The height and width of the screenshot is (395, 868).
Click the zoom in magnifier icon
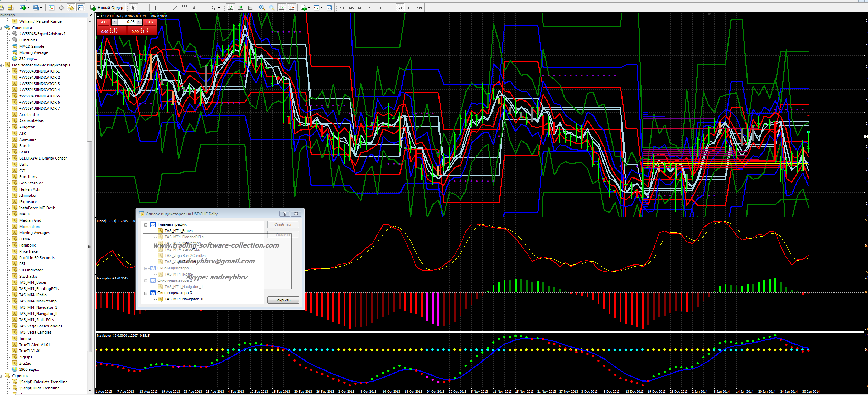pyautogui.click(x=262, y=8)
